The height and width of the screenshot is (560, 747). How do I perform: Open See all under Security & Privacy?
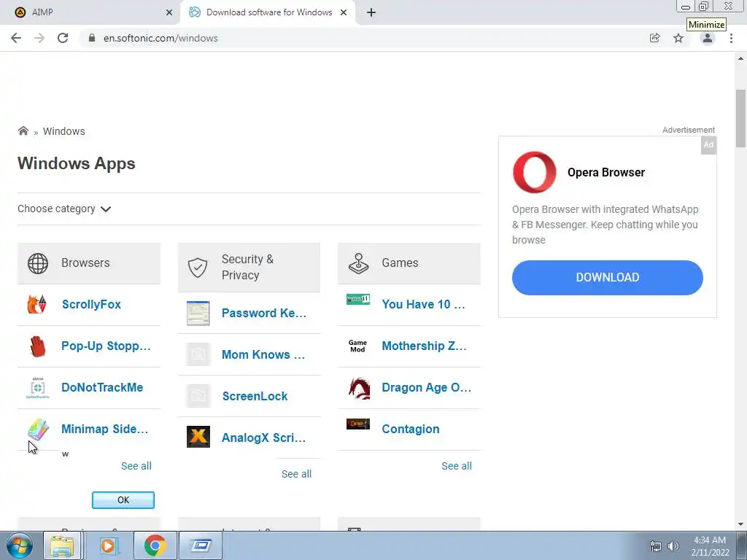point(296,474)
